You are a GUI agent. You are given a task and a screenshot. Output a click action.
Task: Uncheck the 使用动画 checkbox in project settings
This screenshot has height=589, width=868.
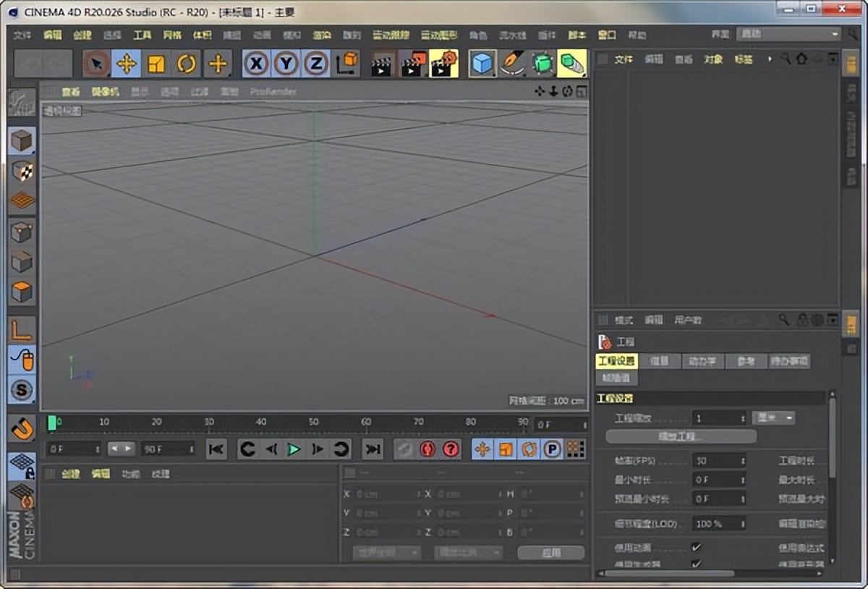(696, 548)
